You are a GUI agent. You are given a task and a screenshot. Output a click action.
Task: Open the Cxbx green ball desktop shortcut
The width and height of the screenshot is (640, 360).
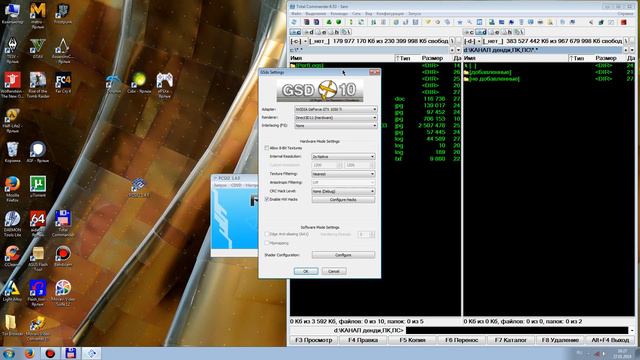coord(139,83)
